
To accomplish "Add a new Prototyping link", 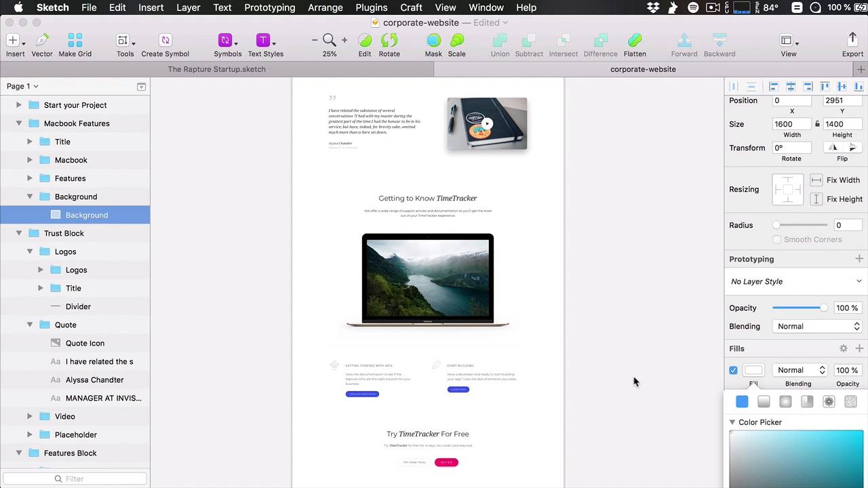I will pyautogui.click(x=859, y=259).
